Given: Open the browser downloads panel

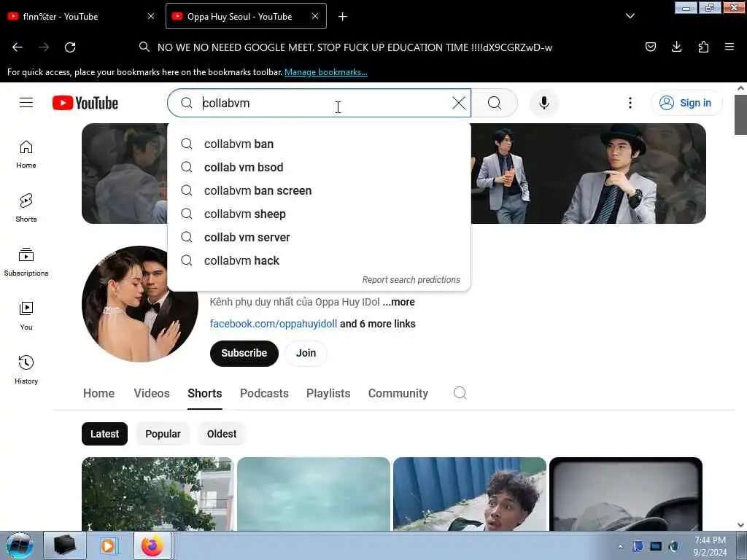Looking at the screenshot, I should point(676,47).
